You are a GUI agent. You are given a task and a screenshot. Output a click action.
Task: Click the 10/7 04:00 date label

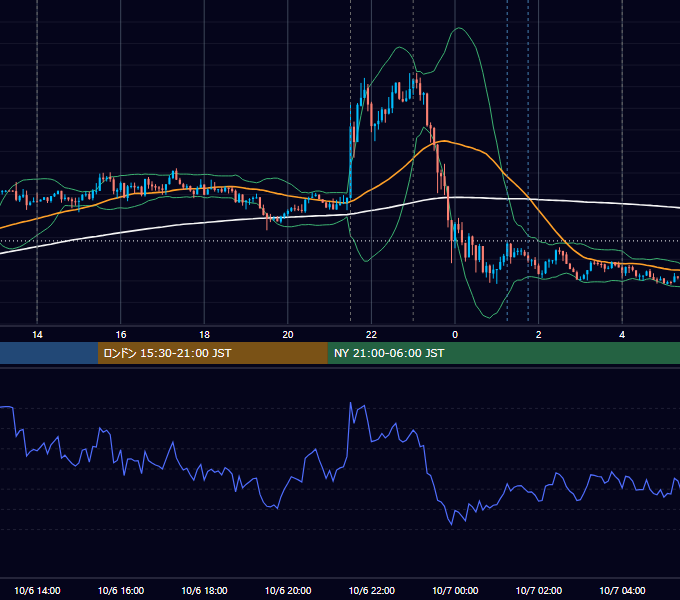pos(622,590)
